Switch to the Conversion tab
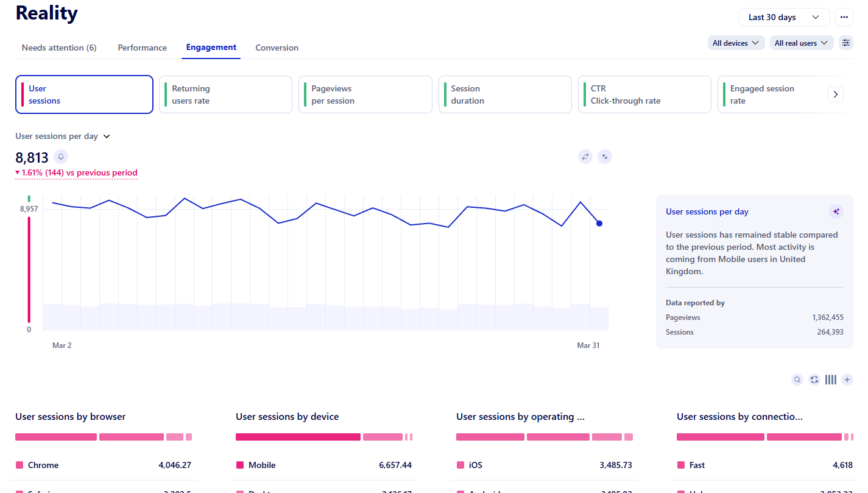868x493 pixels. click(277, 48)
